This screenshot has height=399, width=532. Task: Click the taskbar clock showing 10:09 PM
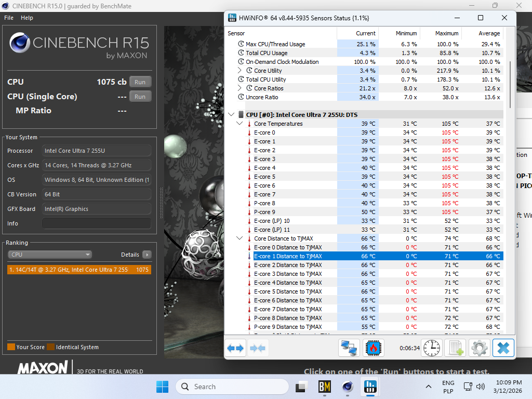[x=508, y=387]
